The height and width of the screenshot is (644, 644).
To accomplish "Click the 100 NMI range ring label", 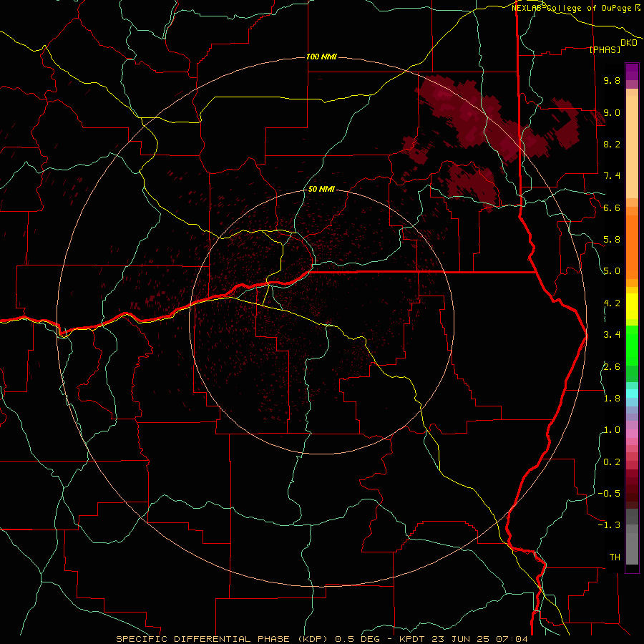I will coord(321,57).
